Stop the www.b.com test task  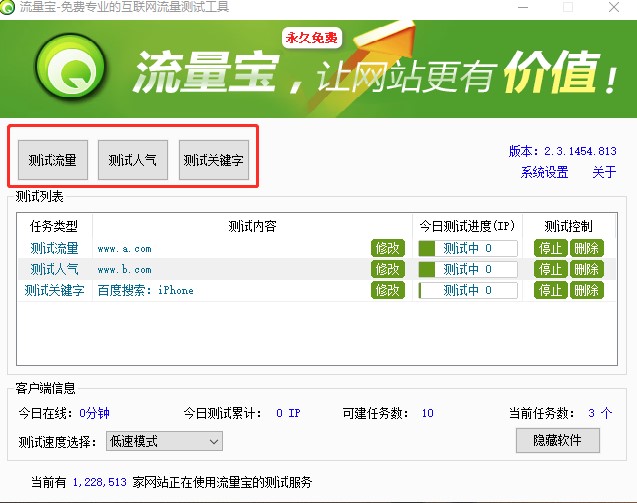pyautogui.click(x=550, y=269)
